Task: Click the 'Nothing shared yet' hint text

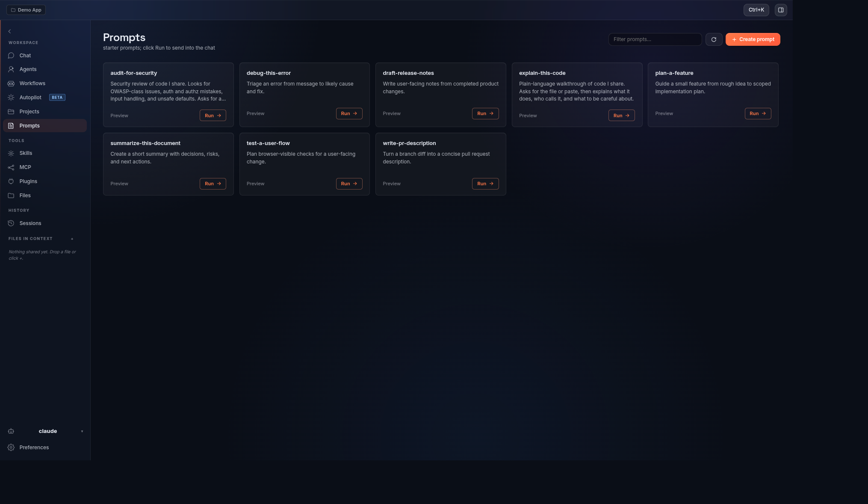Action: tap(42, 255)
